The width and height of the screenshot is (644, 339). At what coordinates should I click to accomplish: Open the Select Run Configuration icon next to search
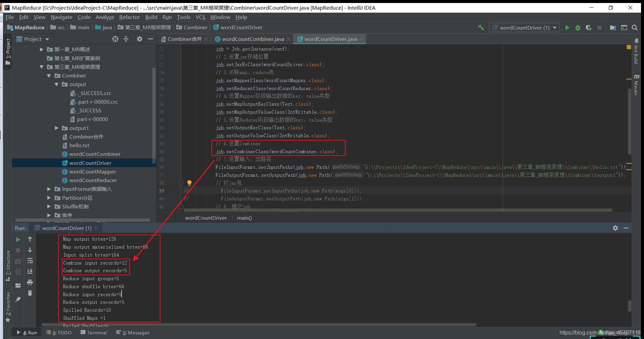click(x=624, y=28)
